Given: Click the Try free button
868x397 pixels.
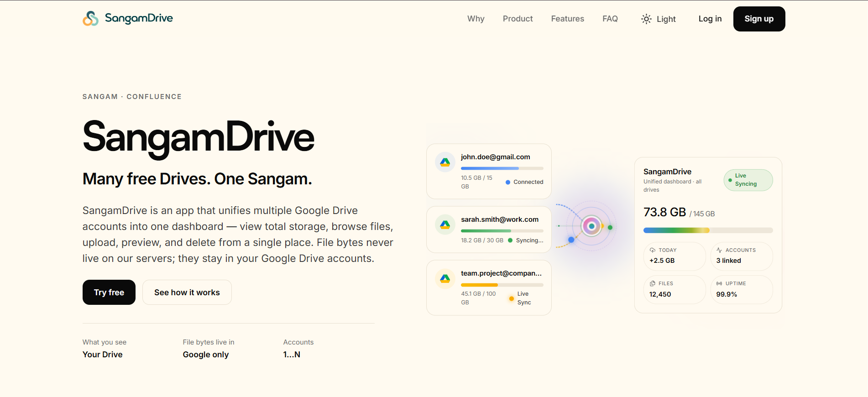Looking at the screenshot, I should point(109,292).
